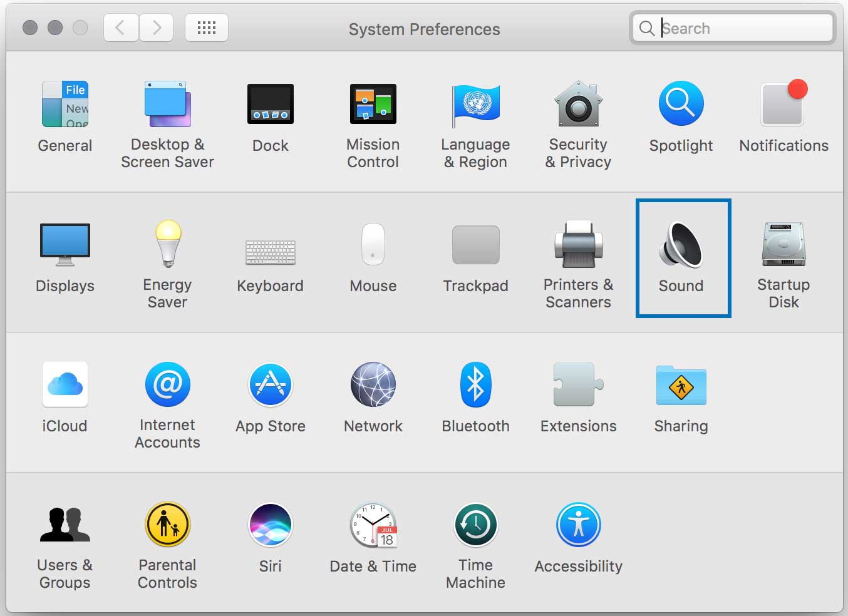Open Printers & Scanners pane
This screenshot has width=848, height=616.
[x=578, y=265]
